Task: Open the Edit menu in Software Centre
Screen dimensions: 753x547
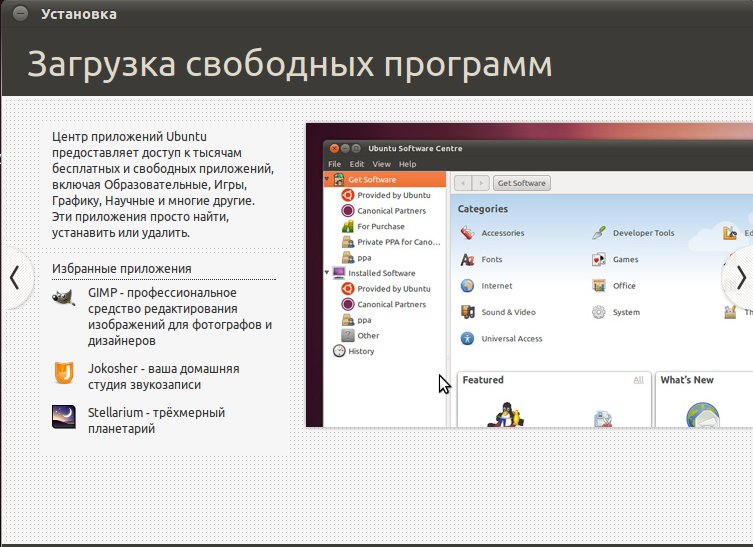Action: pyautogui.click(x=357, y=164)
